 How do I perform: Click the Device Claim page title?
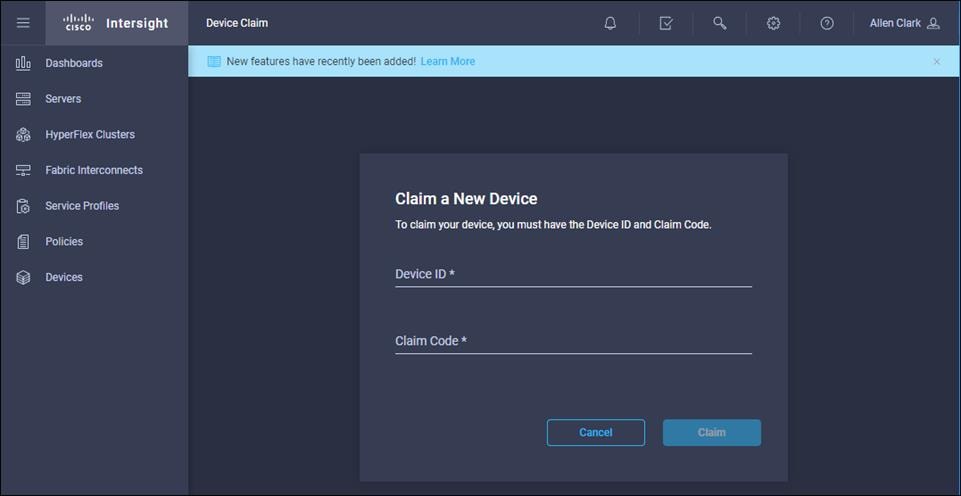(237, 23)
